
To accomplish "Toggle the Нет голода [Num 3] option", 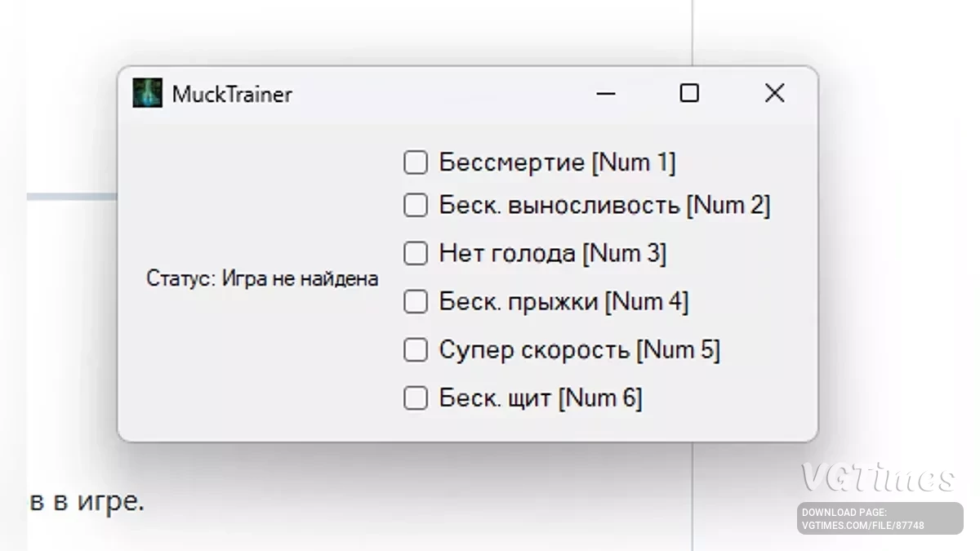I will 416,253.
